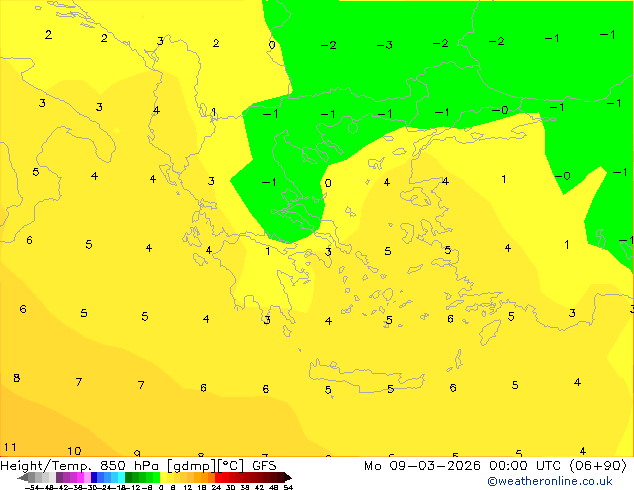Click the dark brown right arrow of legend
The width and height of the screenshot is (634, 490).
[288, 477]
